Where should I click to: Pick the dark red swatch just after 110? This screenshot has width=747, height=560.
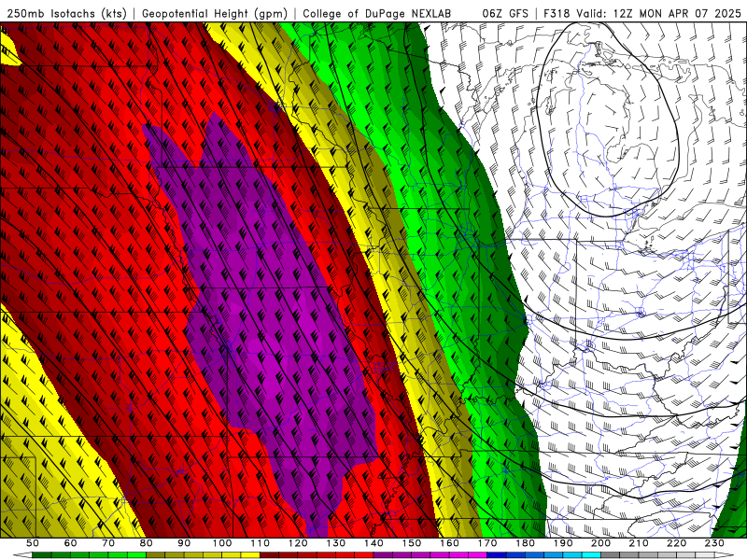(x=269, y=555)
